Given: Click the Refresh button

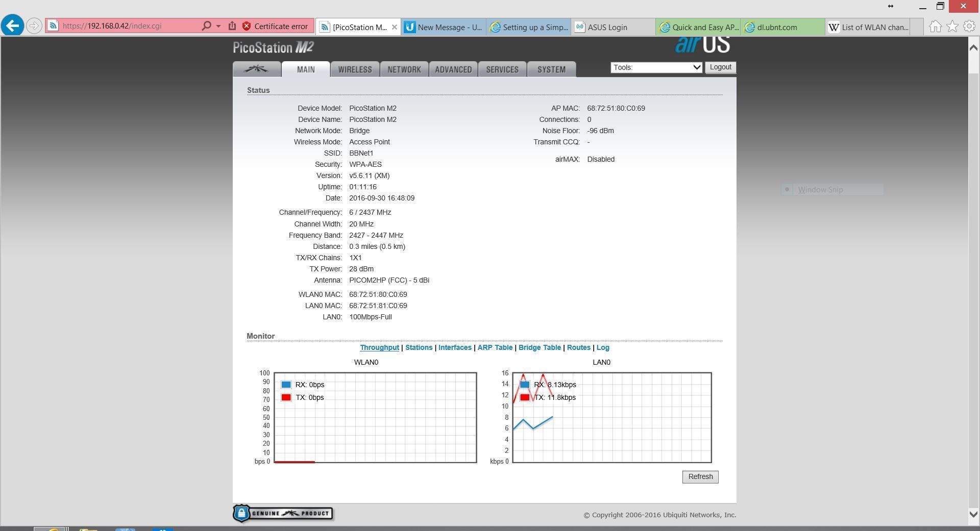Looking at the screenshot, I should (x=700, y=477).
